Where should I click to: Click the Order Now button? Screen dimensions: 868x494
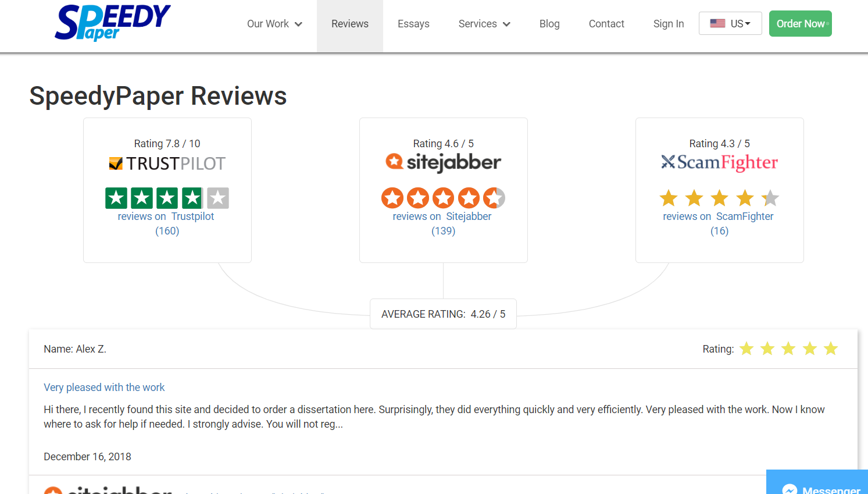point(801,24)
